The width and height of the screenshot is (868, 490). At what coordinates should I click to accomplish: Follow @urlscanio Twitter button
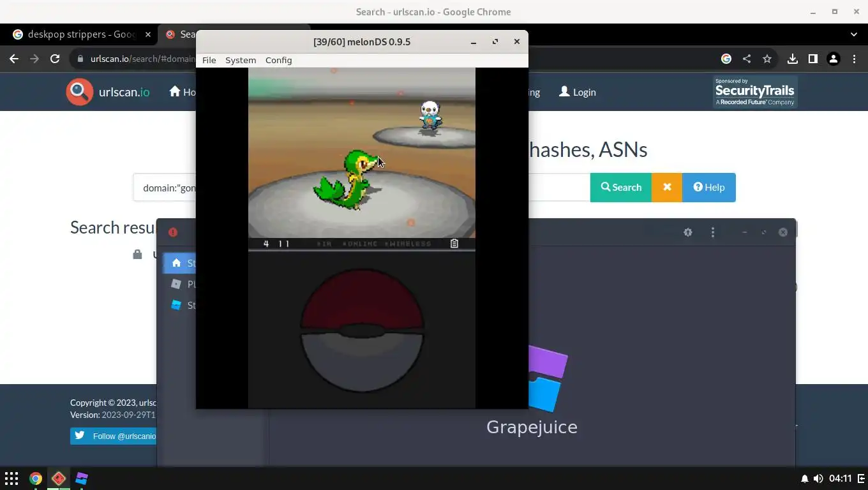coord(114,436)
